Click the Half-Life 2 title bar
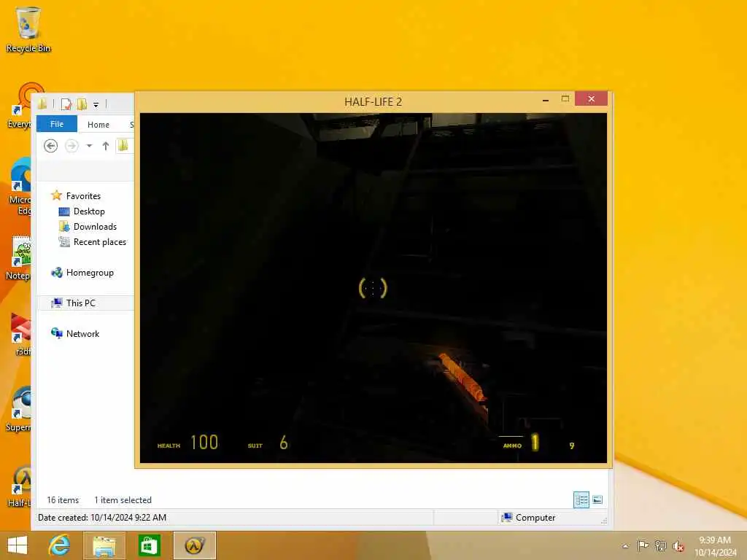The image size is (747, 560). pyautogui.click(x=373, y=102)
